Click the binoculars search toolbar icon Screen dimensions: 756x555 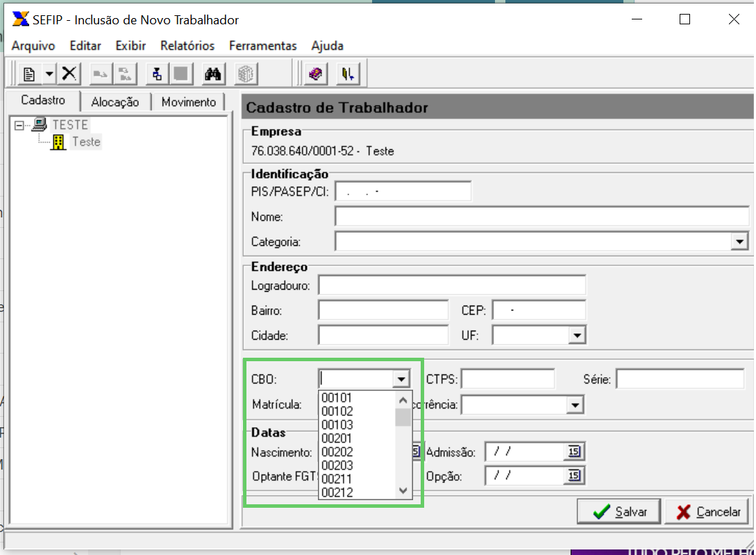click(212, 74)
